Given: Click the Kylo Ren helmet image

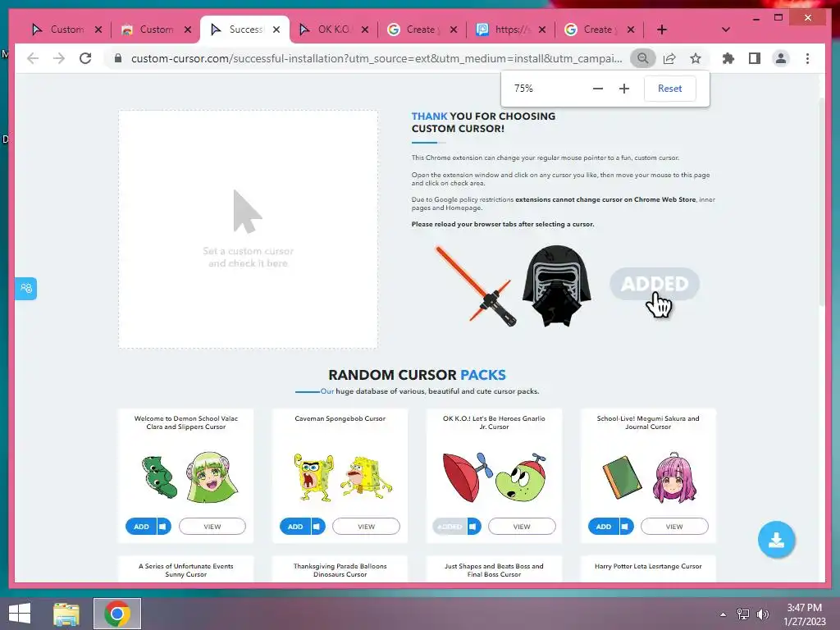Looking at the screenshot, I should point(557,286).
